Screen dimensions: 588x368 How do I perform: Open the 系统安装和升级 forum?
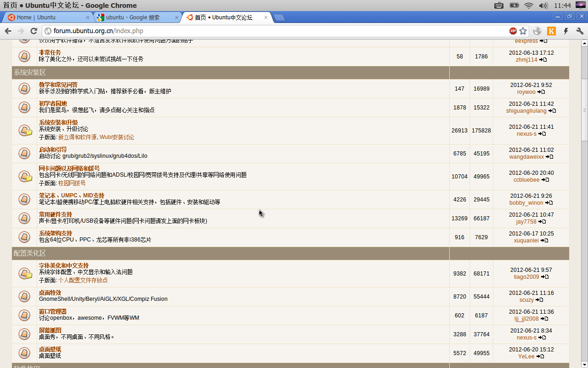pyautogui.click(x=58, y=122)
